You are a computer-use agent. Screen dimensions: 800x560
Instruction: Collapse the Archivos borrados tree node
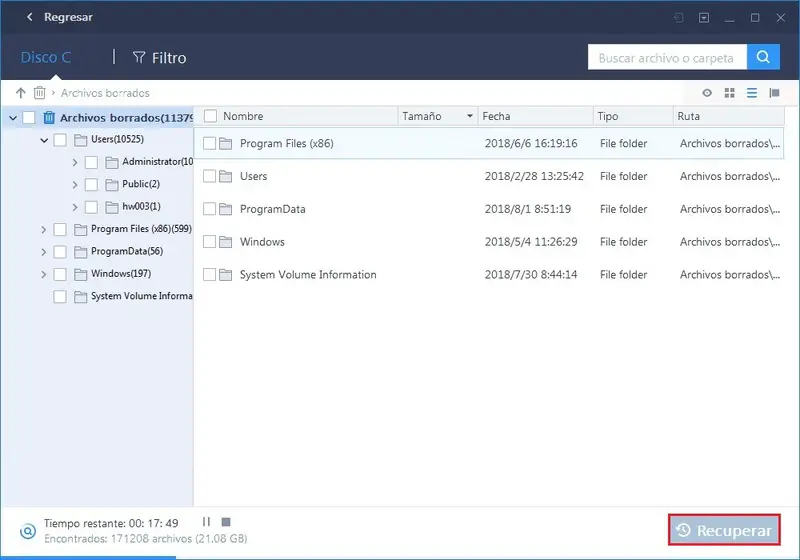point(13,118)
